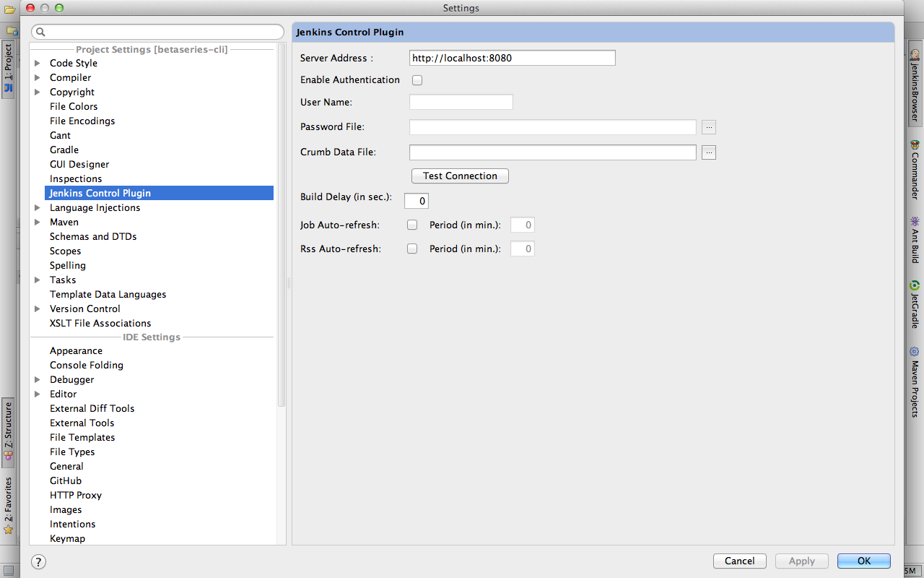The image size is (924, 578).
Task: Expand the Maven settings node
Action: (x=38, y=222)
